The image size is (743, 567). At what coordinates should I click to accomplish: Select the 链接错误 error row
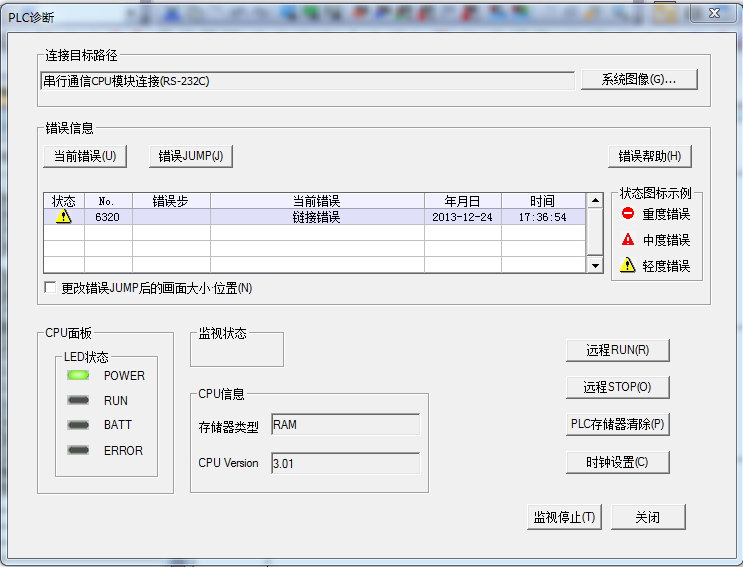[x=317, y=217]
